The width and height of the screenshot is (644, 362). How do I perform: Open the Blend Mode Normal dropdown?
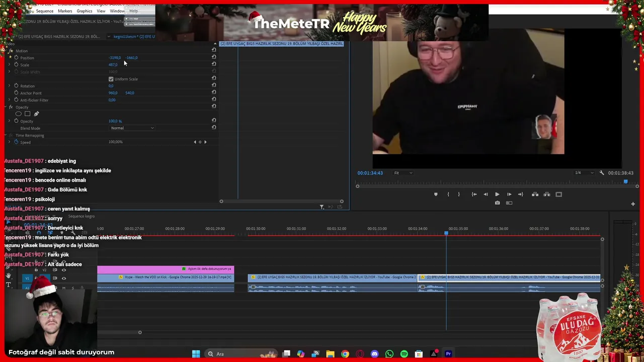coord(132,128)
